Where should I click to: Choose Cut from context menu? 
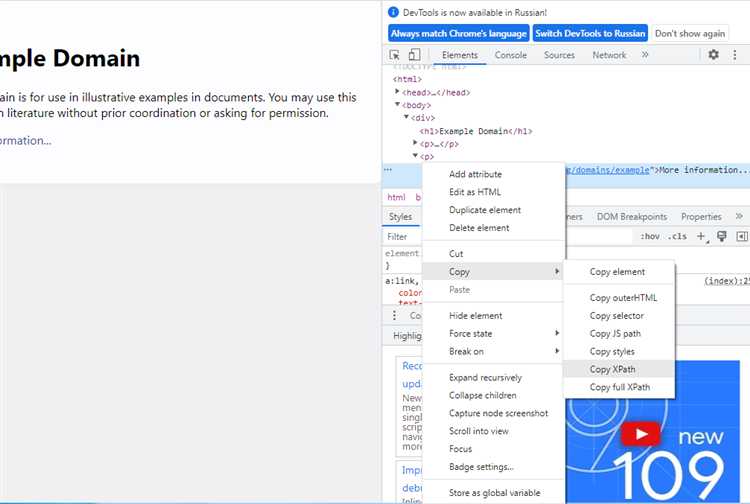493,254
